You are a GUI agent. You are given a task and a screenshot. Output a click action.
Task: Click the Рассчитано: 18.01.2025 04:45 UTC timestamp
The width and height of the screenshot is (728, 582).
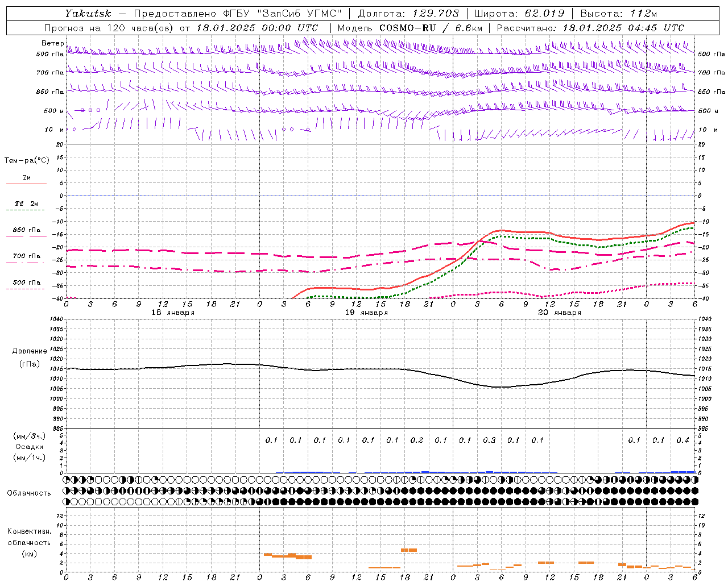[590, 28]
